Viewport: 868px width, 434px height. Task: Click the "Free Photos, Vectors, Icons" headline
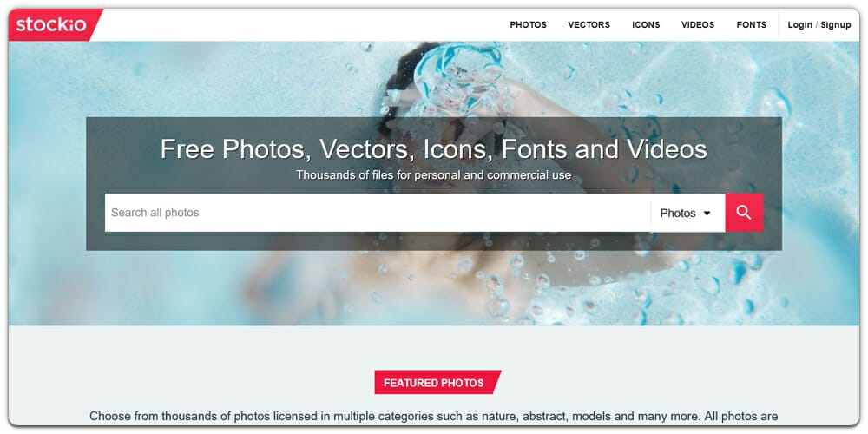coord(433,149)
